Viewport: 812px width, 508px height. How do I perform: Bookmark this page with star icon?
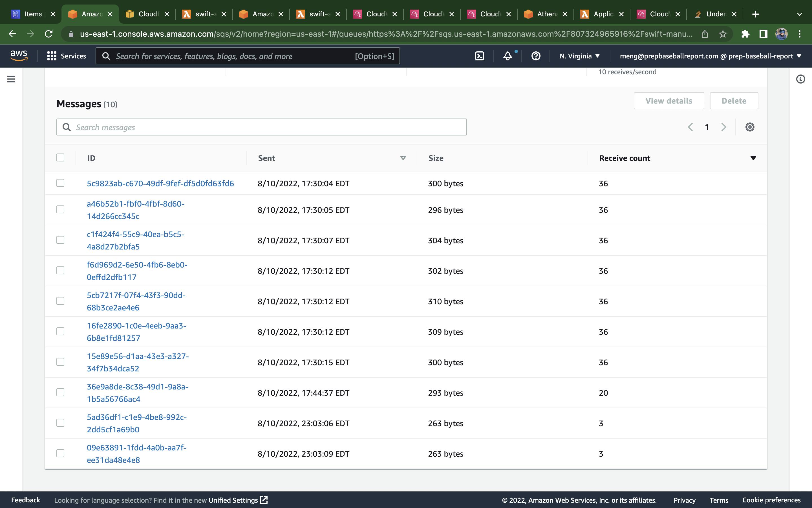tap(723, 34)
